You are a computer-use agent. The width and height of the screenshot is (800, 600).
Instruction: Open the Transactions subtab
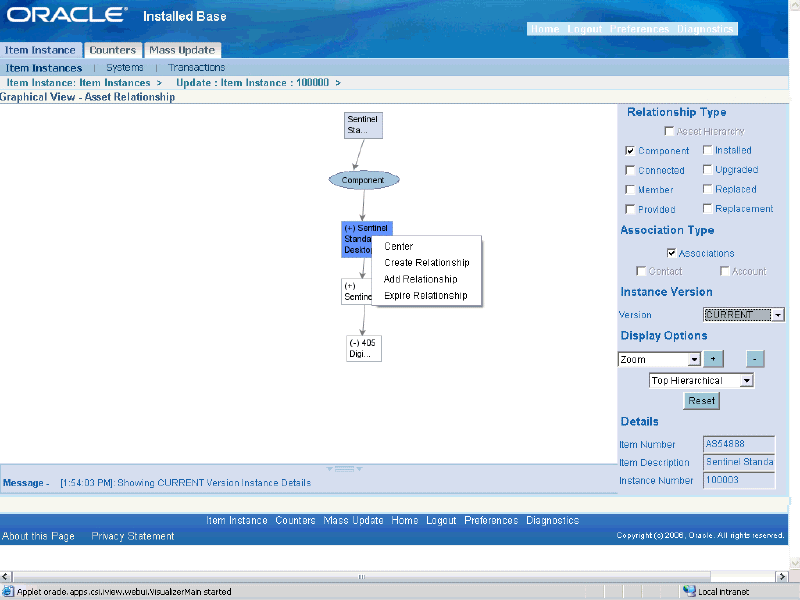[196, 67]
